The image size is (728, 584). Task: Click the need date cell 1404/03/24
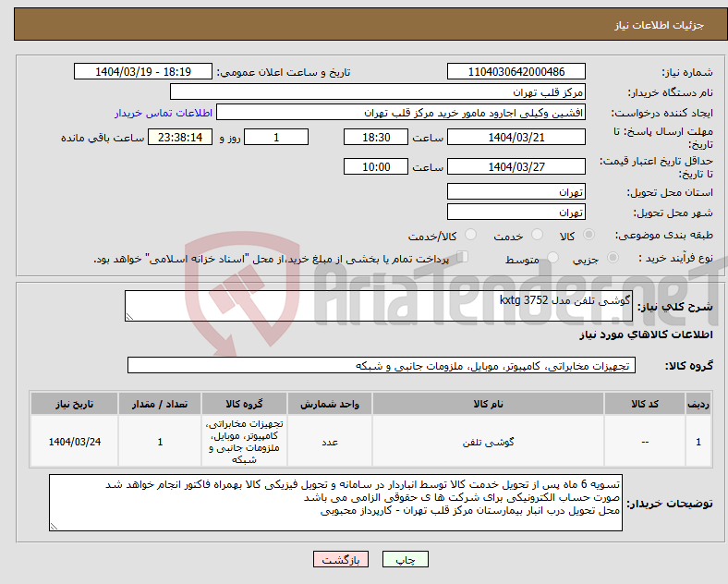pos(74,442)
